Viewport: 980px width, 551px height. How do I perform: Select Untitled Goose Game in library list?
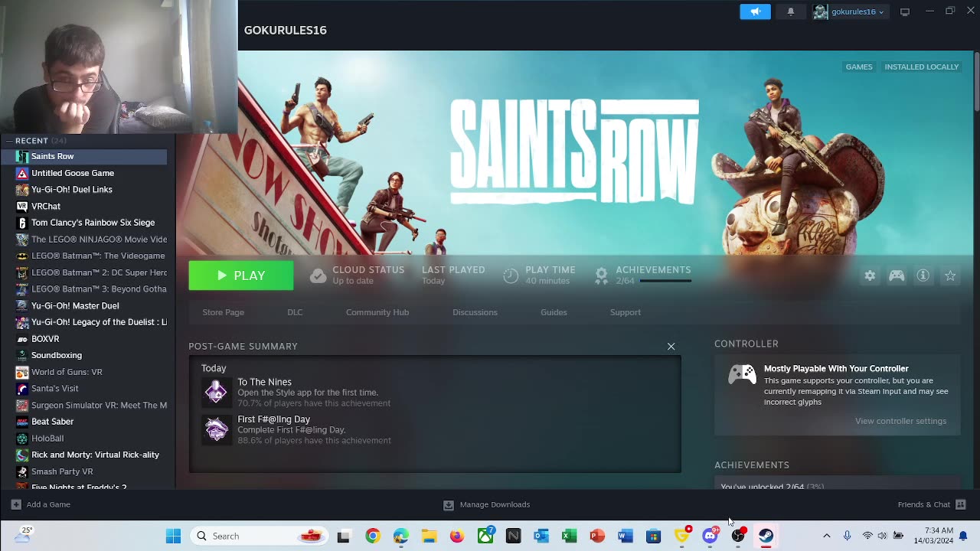coord(84,173)
